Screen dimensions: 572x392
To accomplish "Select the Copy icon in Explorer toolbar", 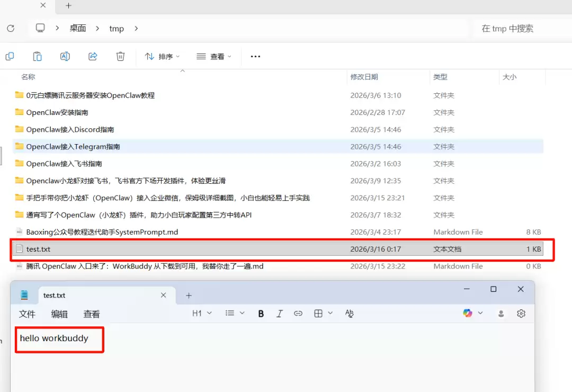I will click(10, 56).
